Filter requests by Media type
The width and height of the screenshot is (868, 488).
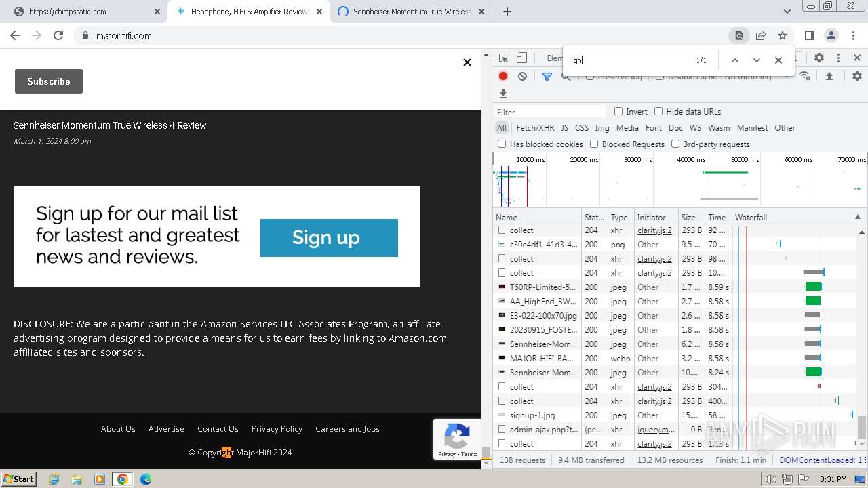(x=627, y=127)
